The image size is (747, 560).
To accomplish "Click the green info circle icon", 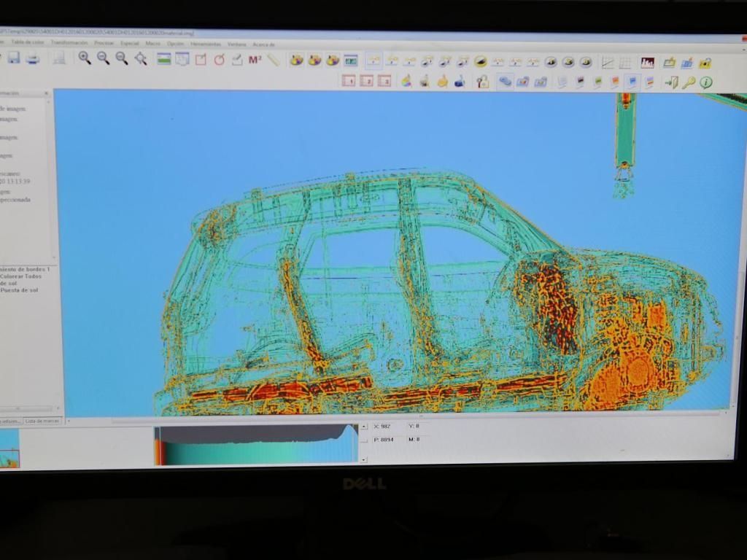I will tap(705, 83).
